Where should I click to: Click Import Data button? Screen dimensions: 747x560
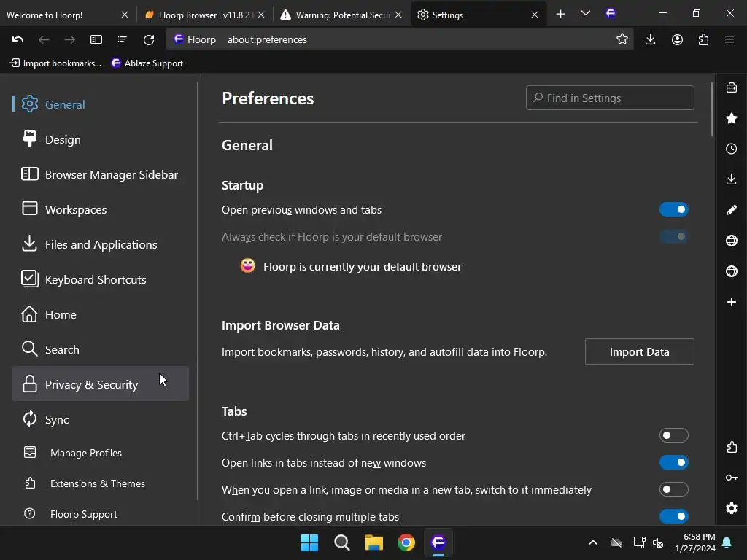[x=639, y=351]
